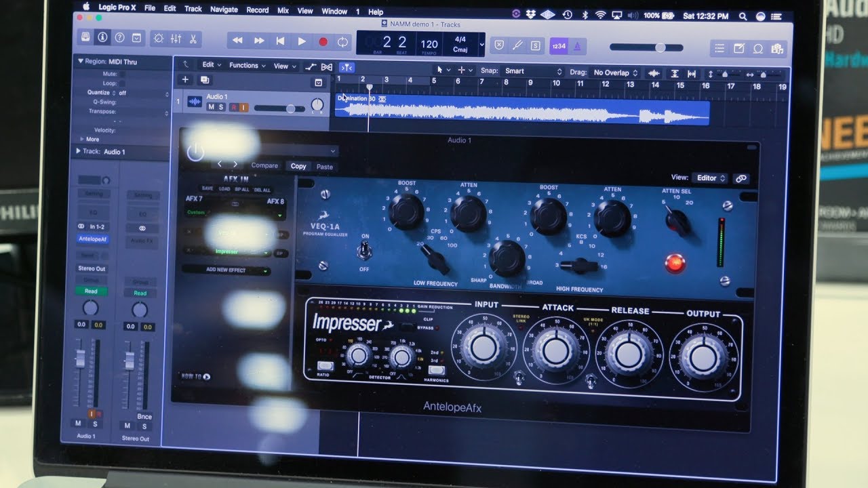Add new track with plus button
868x488 pixels.
click(x=185, y=80)
